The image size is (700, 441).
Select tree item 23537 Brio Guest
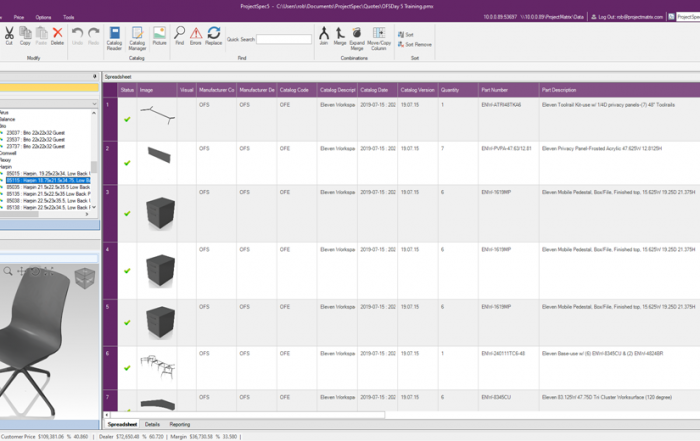[x=35, y=139]
